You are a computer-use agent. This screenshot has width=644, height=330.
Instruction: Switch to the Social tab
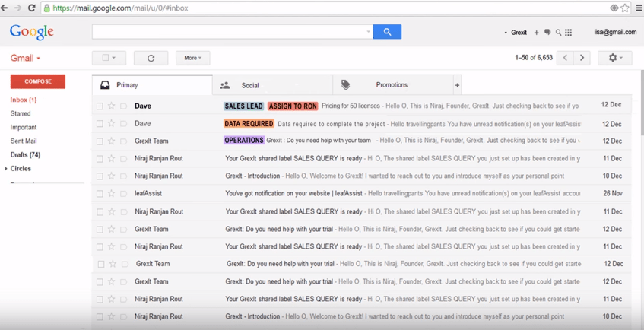point(273,85)
